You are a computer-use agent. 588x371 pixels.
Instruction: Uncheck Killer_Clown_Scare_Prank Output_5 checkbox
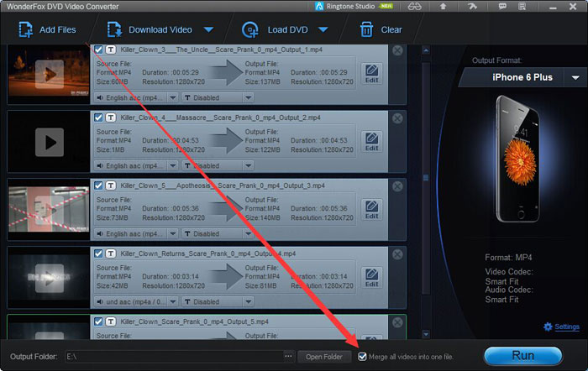[x=98, y=321]
